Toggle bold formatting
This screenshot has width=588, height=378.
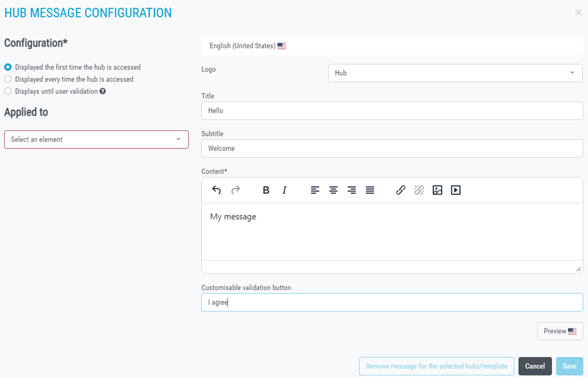[x=266, y=190]
